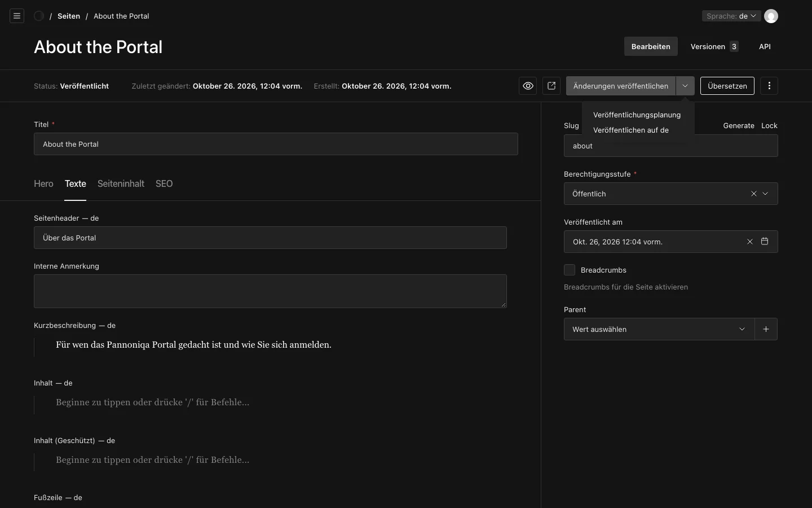Focus the Seitenheader input field
The width and height of the screenshot is (812, 508).
tap(270, 238)
